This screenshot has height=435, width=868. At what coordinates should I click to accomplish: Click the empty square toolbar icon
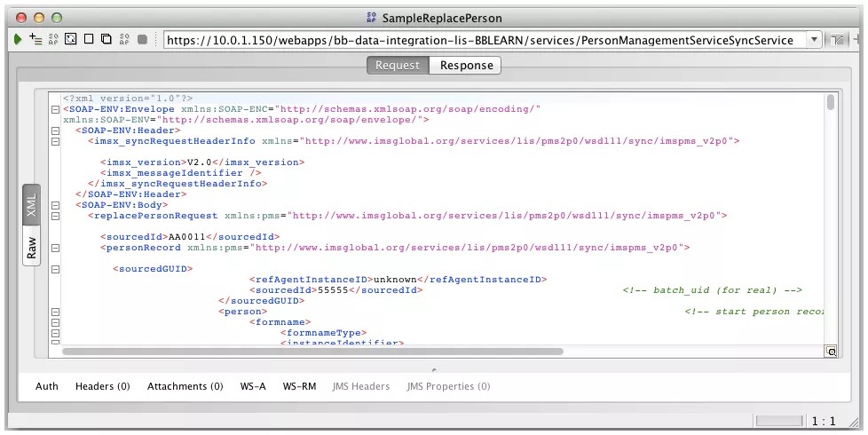click(x=89, y=40)
